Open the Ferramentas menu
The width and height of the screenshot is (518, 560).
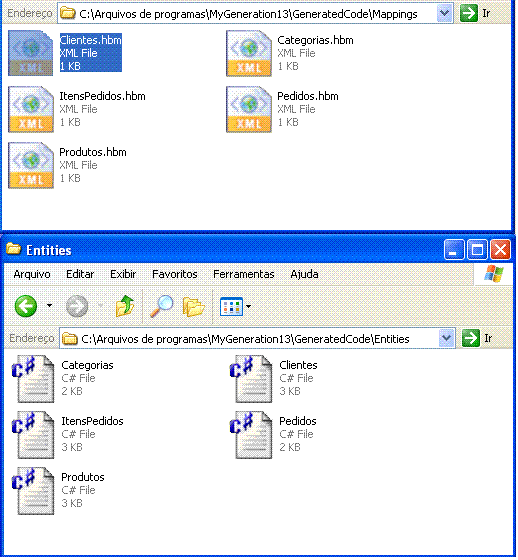click(x=244, y=274)
